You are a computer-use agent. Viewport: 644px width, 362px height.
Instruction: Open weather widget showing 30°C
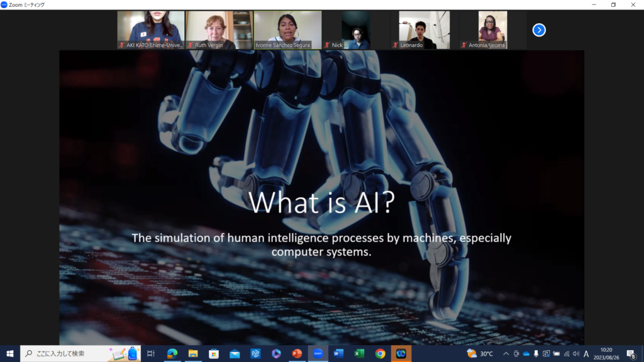tap(480, 353)
